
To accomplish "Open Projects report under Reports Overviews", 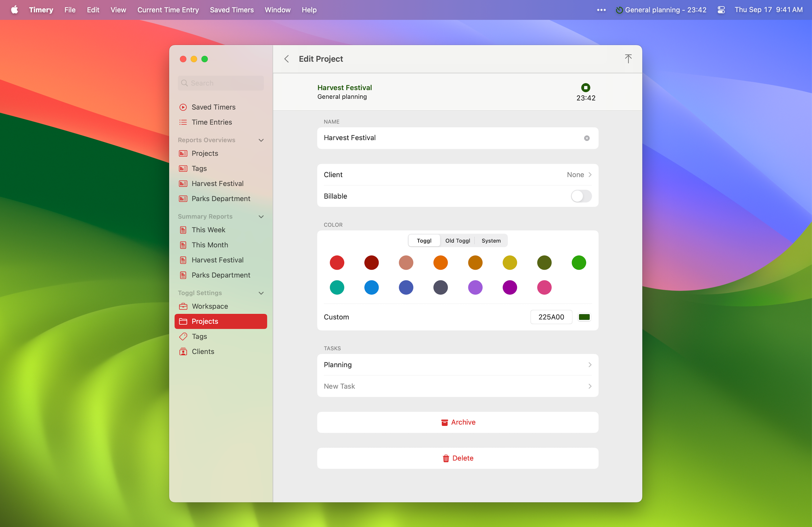I will (220, 153).
